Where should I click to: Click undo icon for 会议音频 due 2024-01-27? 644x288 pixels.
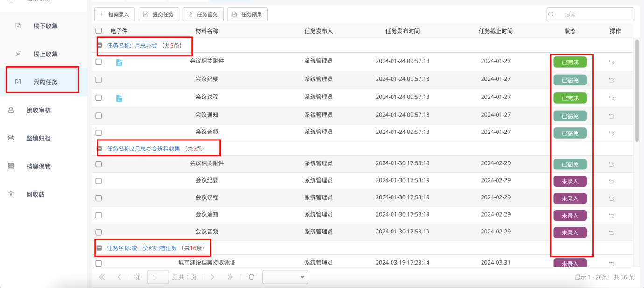[x=612, y=133]
